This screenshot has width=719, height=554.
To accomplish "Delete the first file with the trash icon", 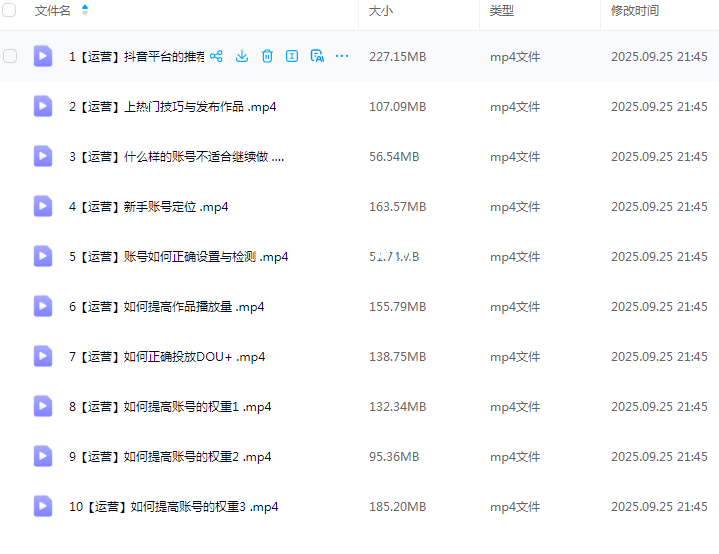I will 267,57.
